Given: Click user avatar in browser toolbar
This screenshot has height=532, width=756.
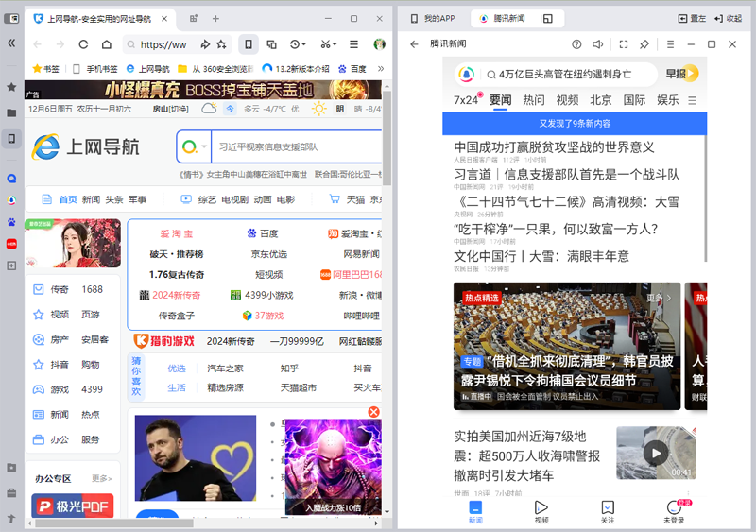Looking at the screenshot, I should 380,44.
